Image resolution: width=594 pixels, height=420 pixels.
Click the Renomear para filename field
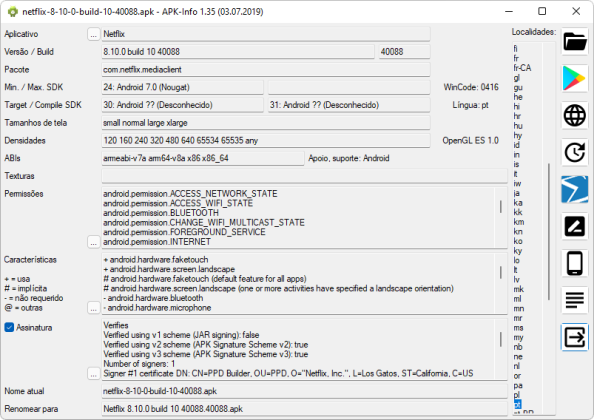305,409
